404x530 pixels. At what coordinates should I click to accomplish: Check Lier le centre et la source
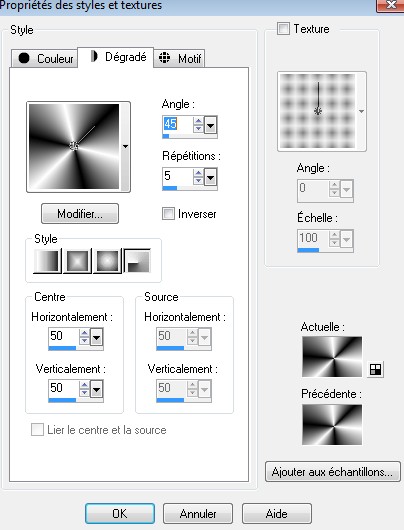(37, 430)
